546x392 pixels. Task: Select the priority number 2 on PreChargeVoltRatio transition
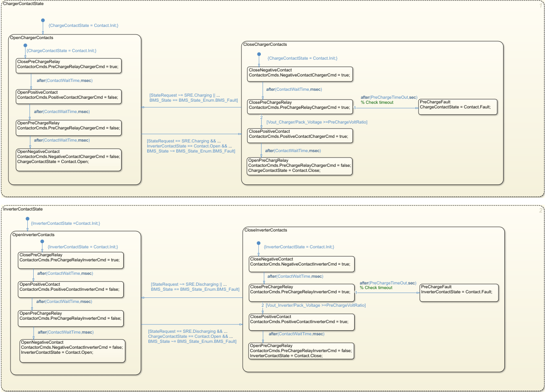pyautogui.click(x=261, y=118)
